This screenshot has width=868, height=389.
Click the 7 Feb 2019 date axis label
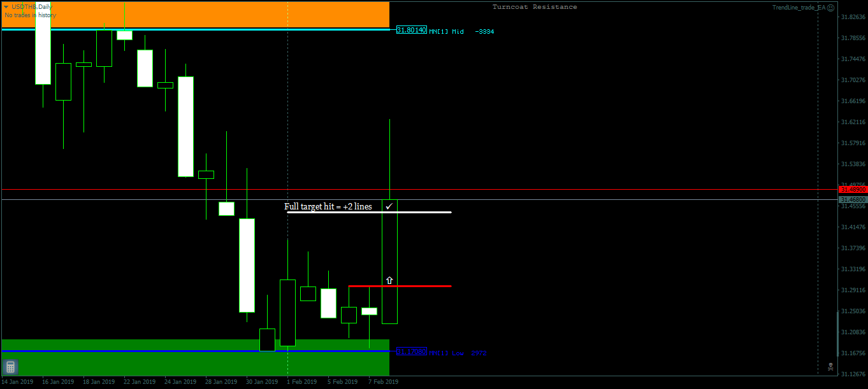pos(383,381)
